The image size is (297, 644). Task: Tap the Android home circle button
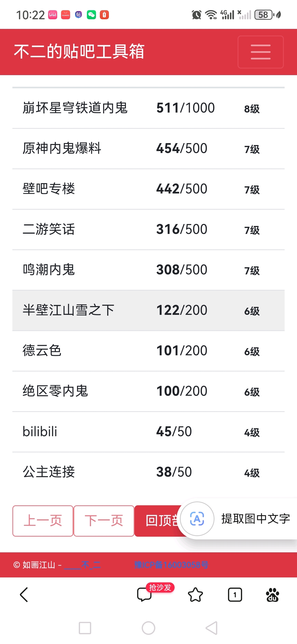(148, 628)
